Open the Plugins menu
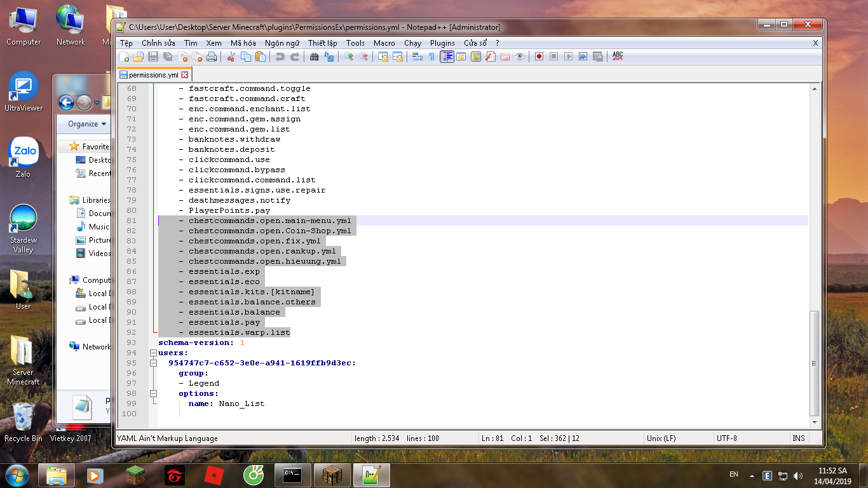Viewport: 868px width, 488px height. coord(442,43)
